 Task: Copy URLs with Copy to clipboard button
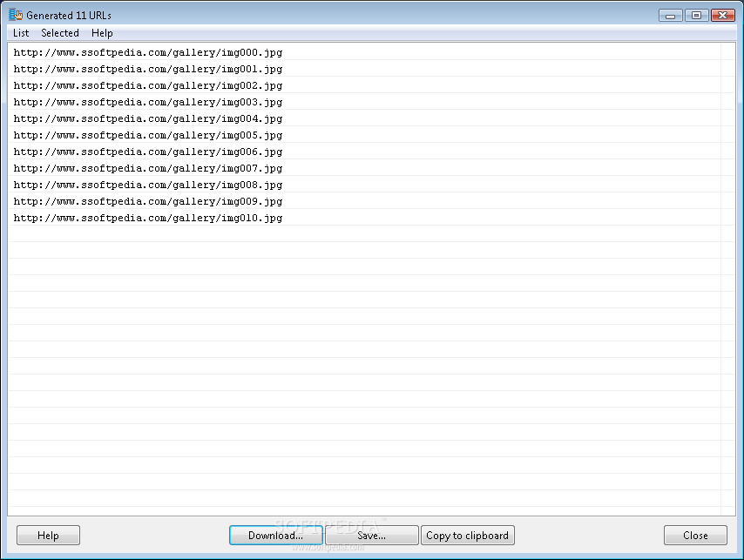(467, 536)
